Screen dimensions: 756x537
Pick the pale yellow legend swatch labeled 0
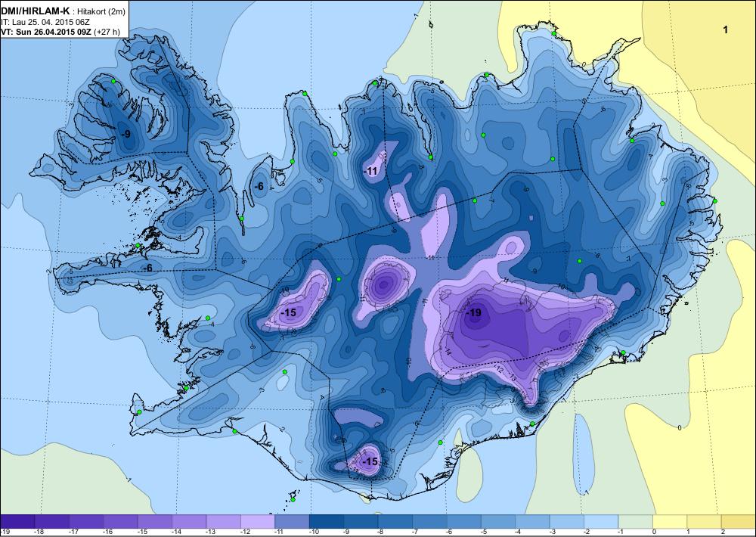point(669,522)
